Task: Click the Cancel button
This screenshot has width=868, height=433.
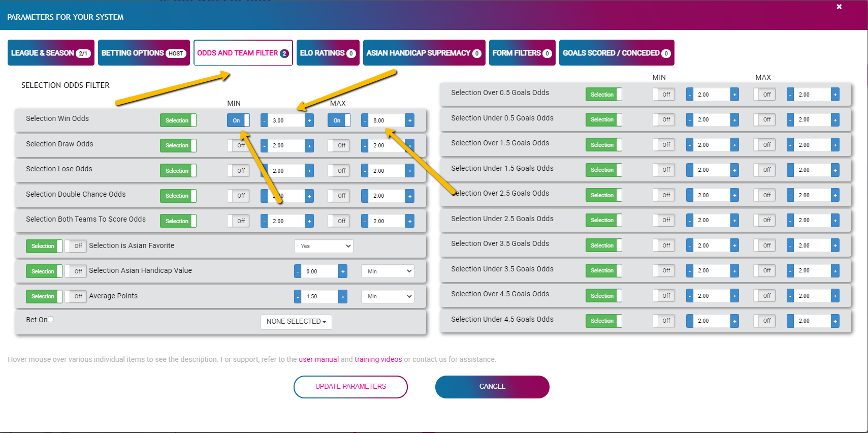Action: pos(492,387)
